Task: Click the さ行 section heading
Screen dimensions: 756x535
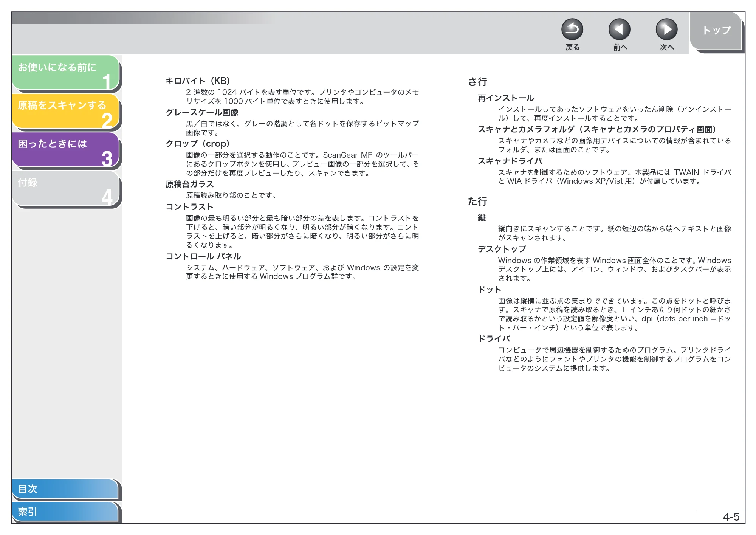Action: 477,82
